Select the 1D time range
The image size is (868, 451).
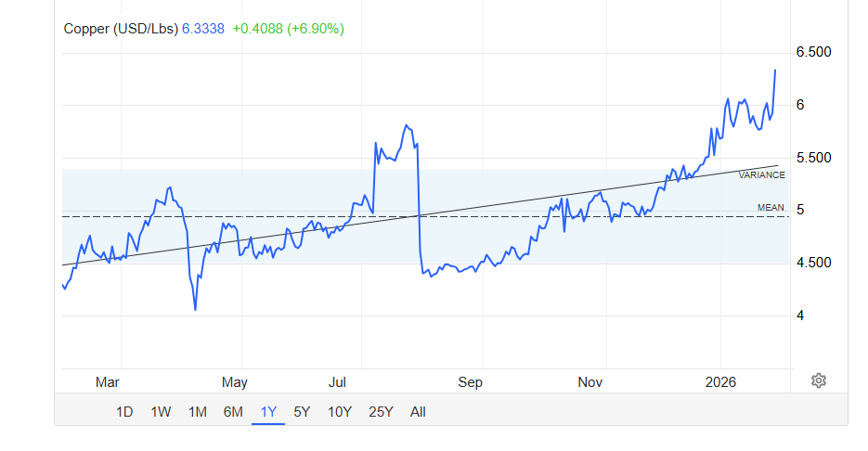124,412
